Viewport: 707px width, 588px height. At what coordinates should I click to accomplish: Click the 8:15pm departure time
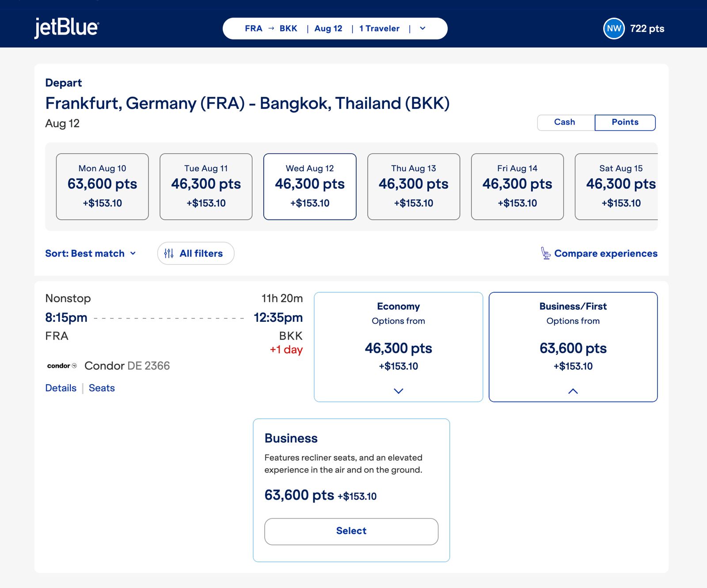point(66,317)
